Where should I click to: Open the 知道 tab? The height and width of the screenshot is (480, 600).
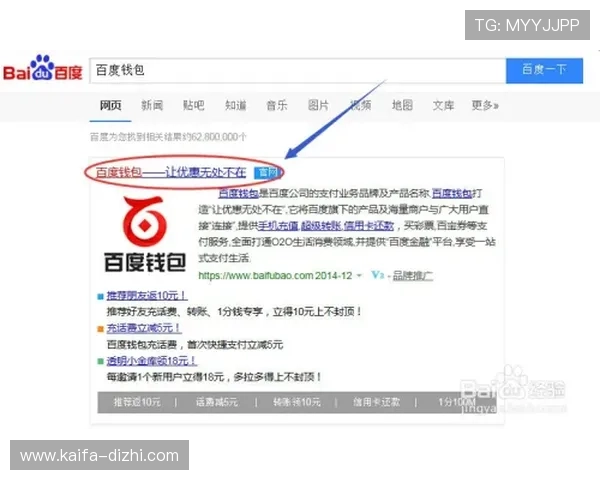point(235,105)
